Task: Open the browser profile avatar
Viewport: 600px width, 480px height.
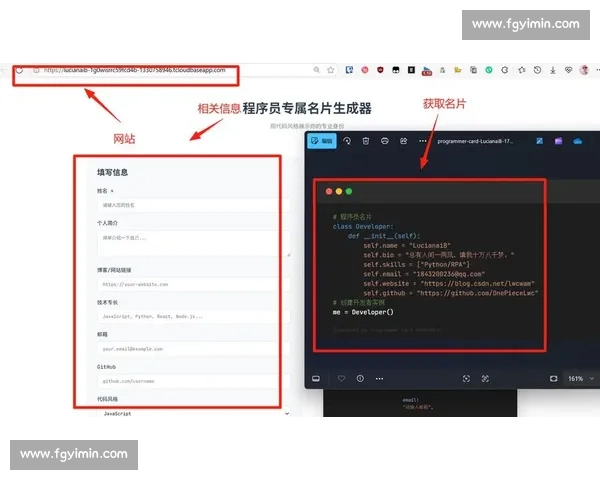Action: pyautogui.click(x=584, y=70)
